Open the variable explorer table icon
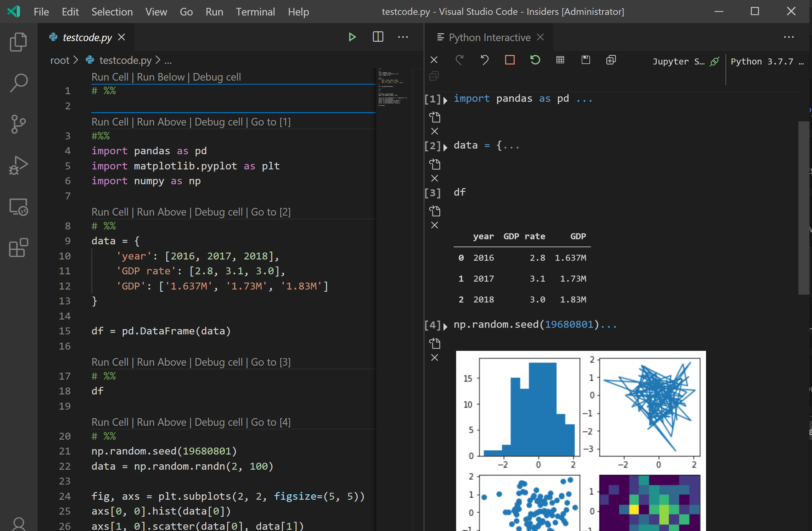The height and width of the screenshot is (531, 812). click(560, 60)
